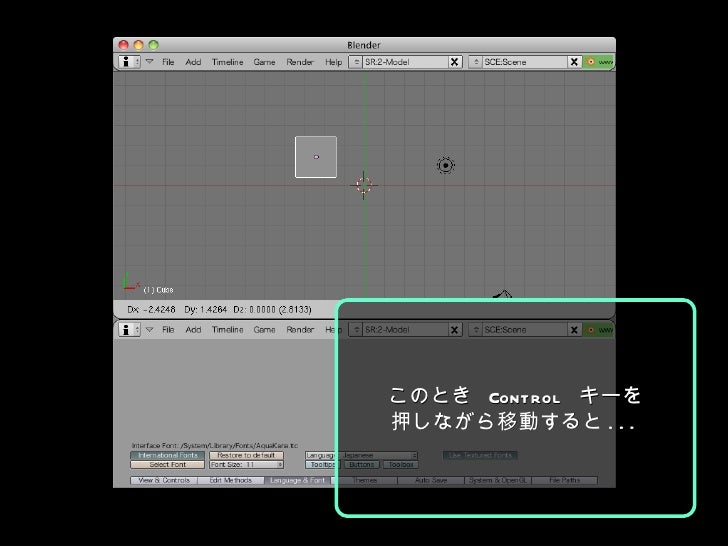Viewport: 728px width, 546px height.
Task: Adjust the Font Size: 11 field
Action: (x=246, y=464)
